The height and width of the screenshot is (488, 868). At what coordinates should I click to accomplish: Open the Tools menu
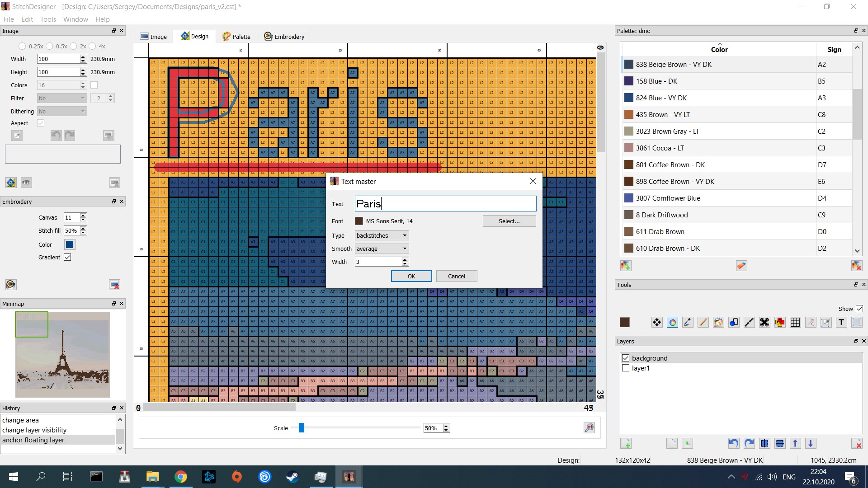point(48,19)
